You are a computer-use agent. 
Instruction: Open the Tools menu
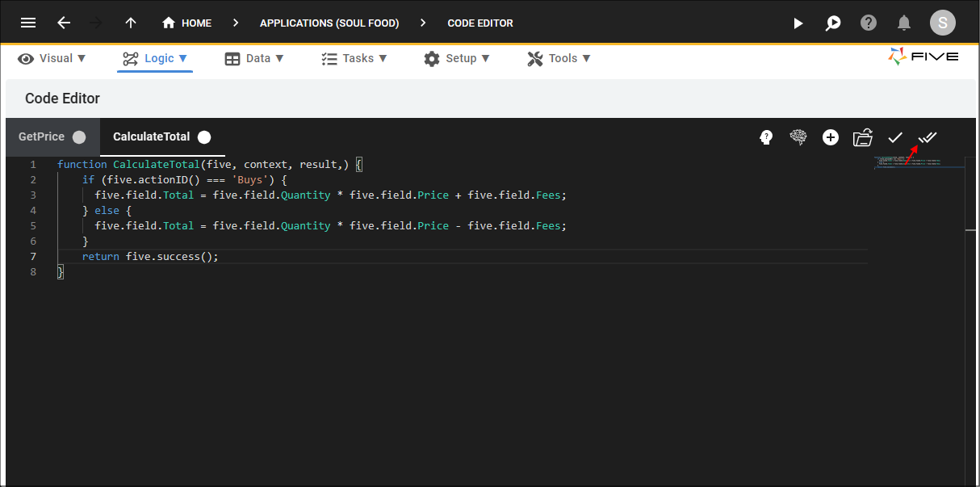tap(559, 58)
